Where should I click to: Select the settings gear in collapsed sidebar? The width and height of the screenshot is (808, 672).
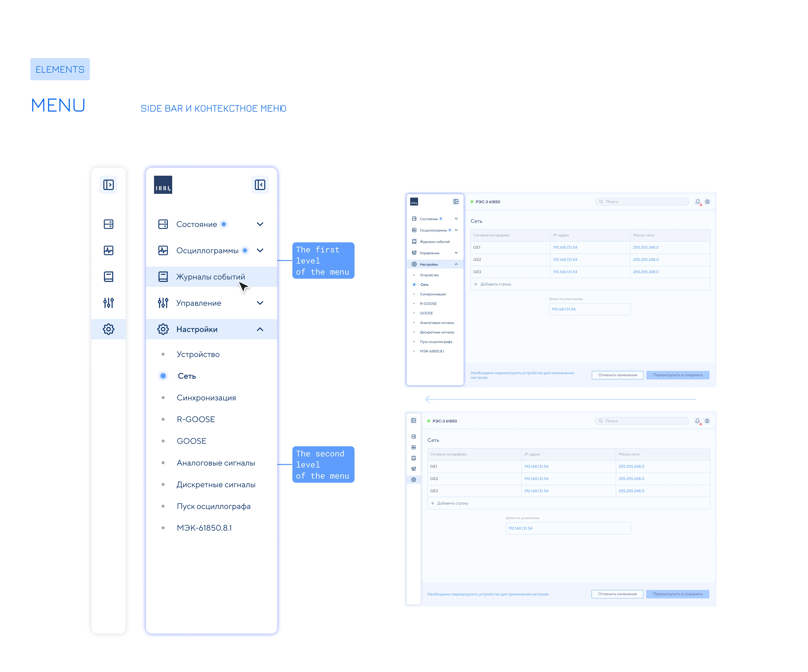(109, 329)
